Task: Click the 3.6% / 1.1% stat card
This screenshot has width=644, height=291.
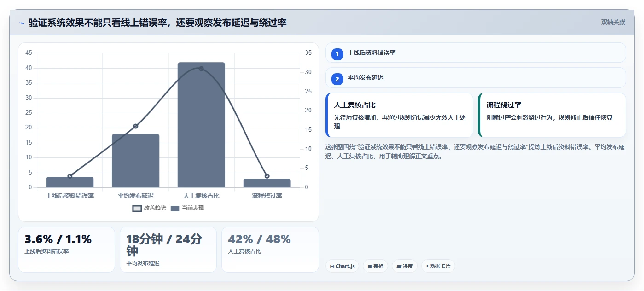Action: (66, 250)
